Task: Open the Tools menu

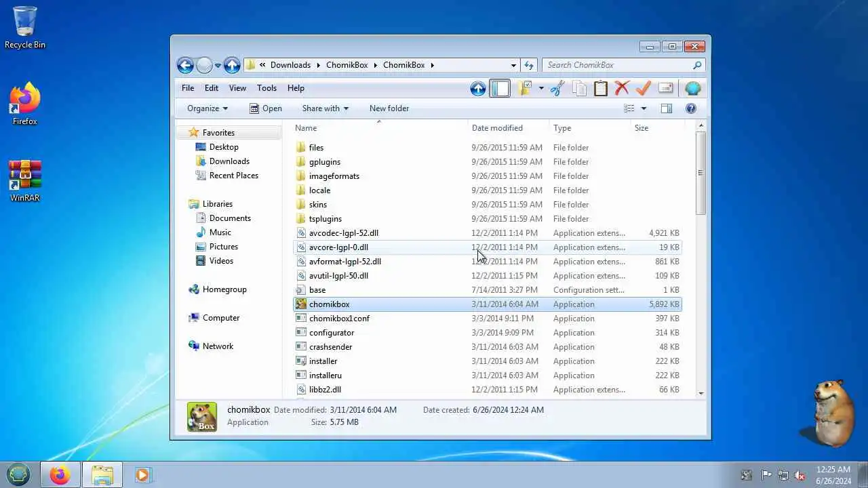Action: 267,88
